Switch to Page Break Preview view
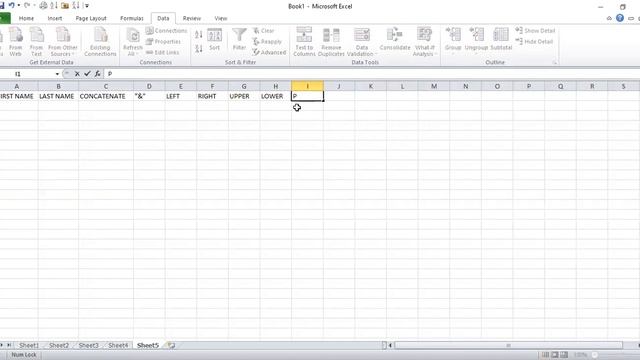 (x=564, y=355)
